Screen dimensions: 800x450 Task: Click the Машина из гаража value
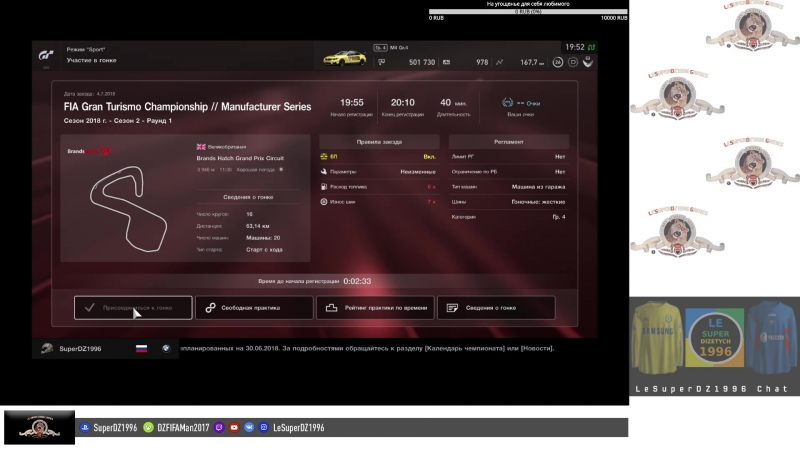(538, 187)
